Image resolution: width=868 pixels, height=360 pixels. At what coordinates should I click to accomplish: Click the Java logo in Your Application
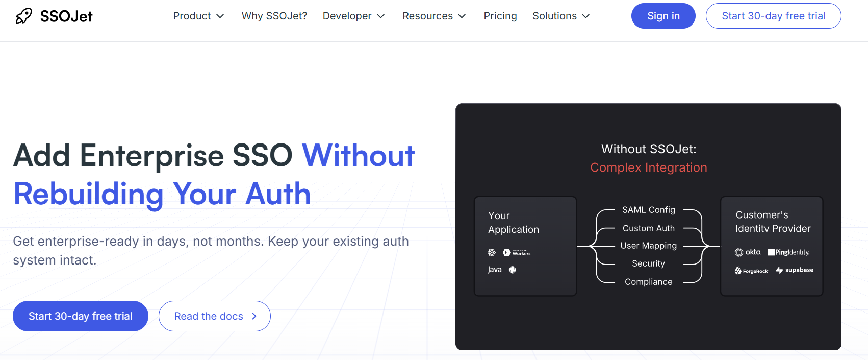(x=495, y=270)
